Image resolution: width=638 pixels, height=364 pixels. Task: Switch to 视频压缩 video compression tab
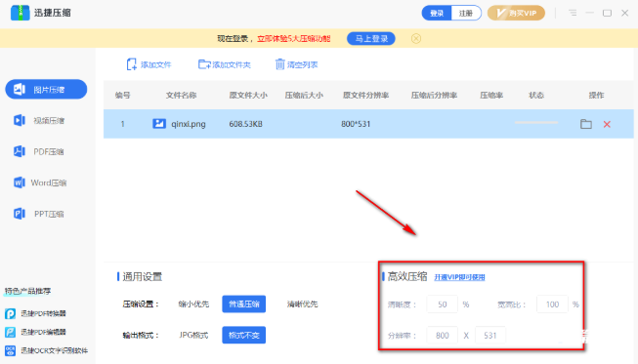coord(39,121)
